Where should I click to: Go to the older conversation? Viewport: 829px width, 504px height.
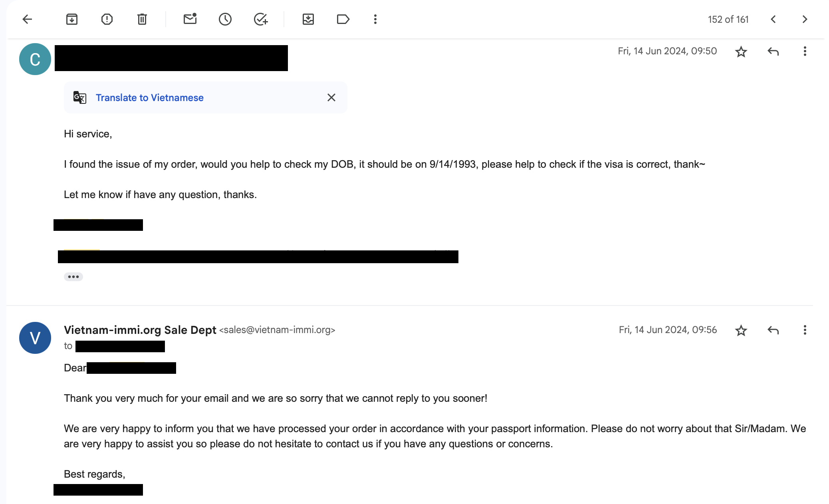click(x=805, y=19)
